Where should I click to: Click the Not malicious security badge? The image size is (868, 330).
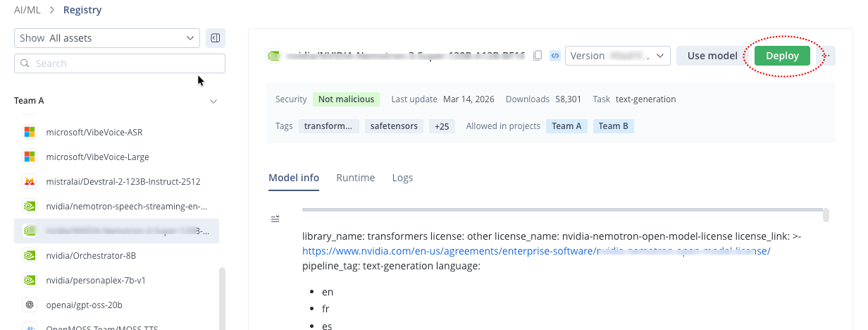click(x=346, y=99)
